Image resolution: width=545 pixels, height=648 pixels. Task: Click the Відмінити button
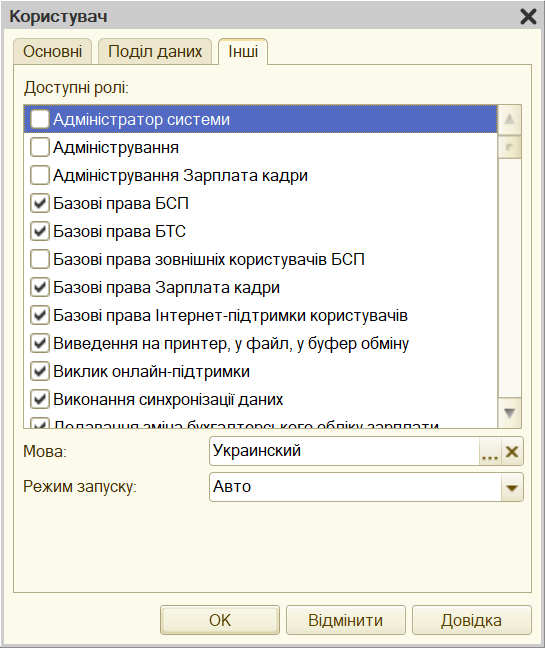(x=345, y=620)
